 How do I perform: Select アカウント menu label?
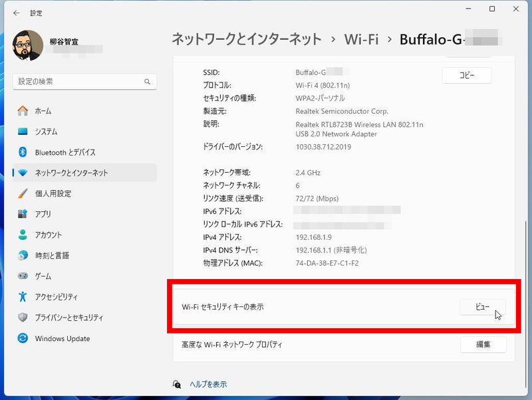(49, 235)
